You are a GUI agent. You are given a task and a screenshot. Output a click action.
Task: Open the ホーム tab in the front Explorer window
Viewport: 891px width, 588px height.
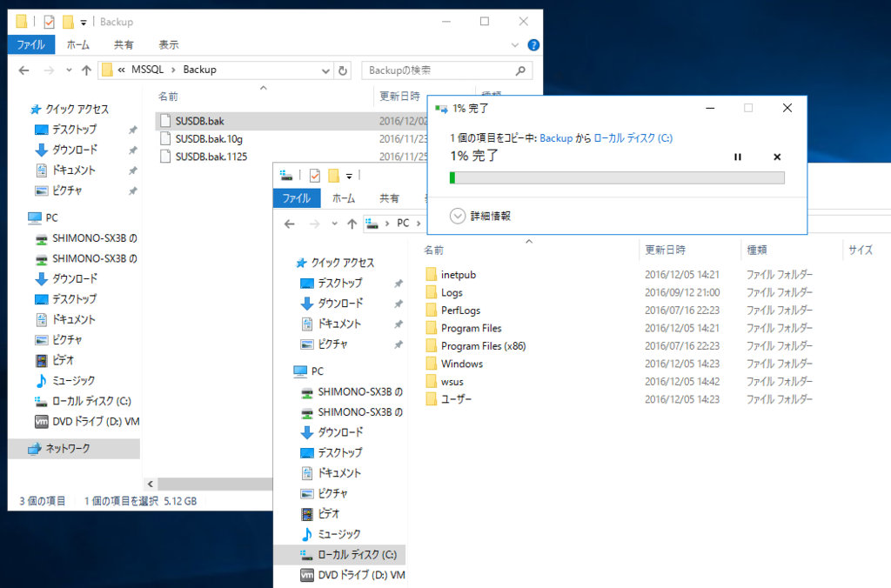pos(343,197)
